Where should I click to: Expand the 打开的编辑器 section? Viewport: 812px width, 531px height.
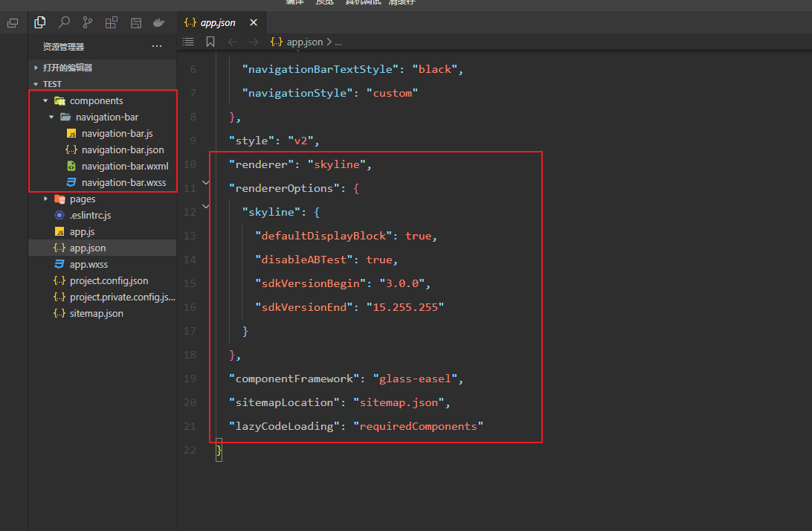[x=102, y=68]
